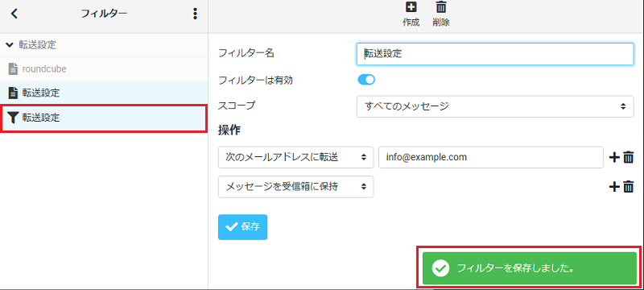Open the 次のメールアドレスに転送 action dropdown
The height and width of the screenshot is (290, 644).
pos(295,157)
